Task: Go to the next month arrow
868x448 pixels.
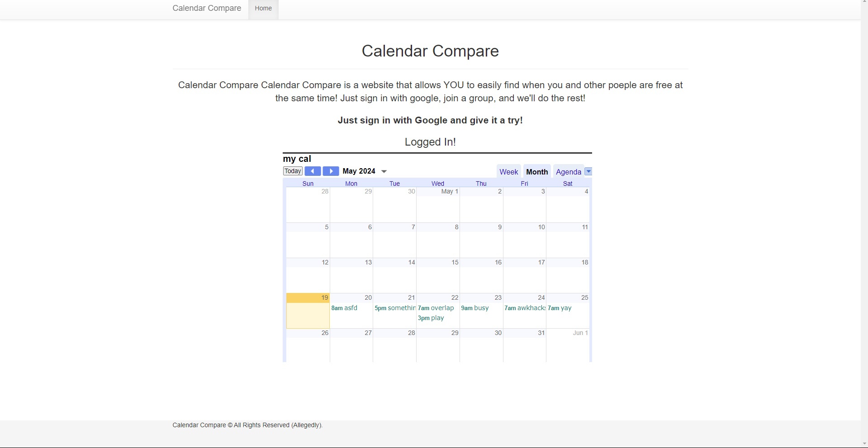Action: tap(331, 171)
